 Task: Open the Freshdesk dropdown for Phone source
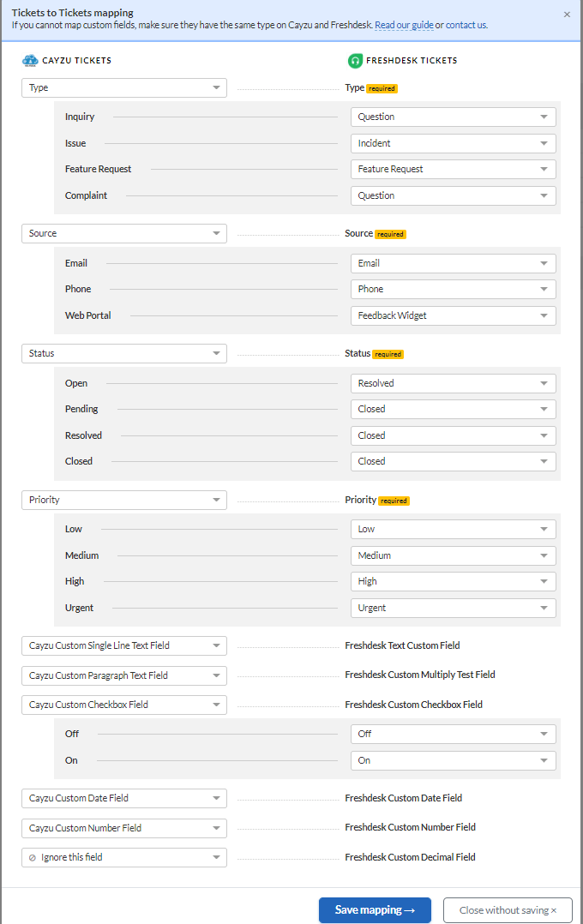click(454, 290)
